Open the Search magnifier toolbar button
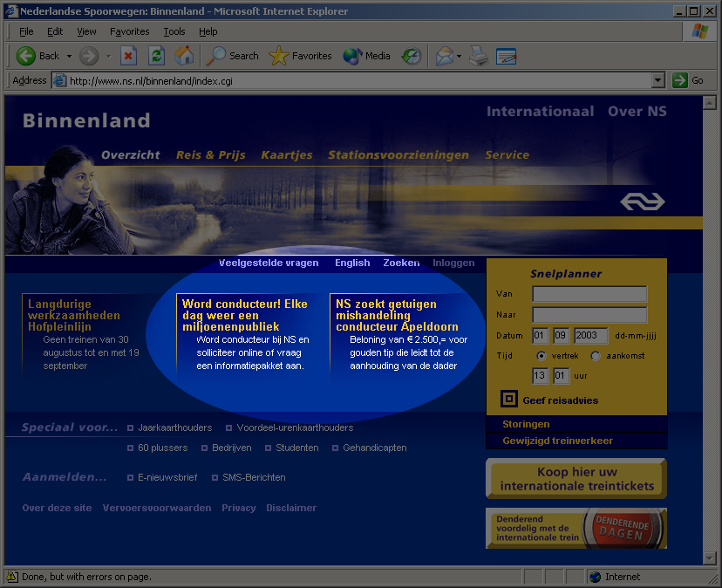Image resolution: width=722 pixels, height=588 pixels. [232, 56]
